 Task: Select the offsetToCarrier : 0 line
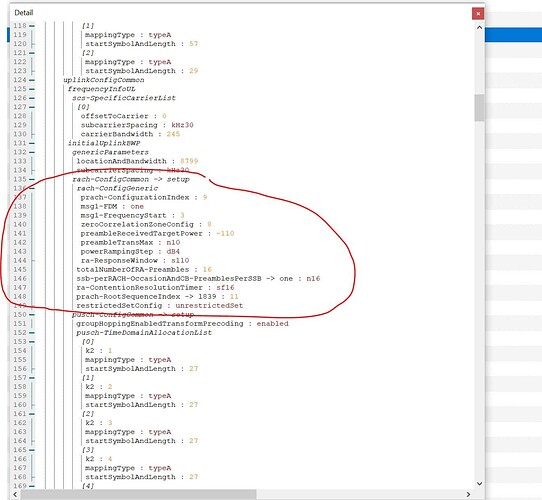point(123,116)
